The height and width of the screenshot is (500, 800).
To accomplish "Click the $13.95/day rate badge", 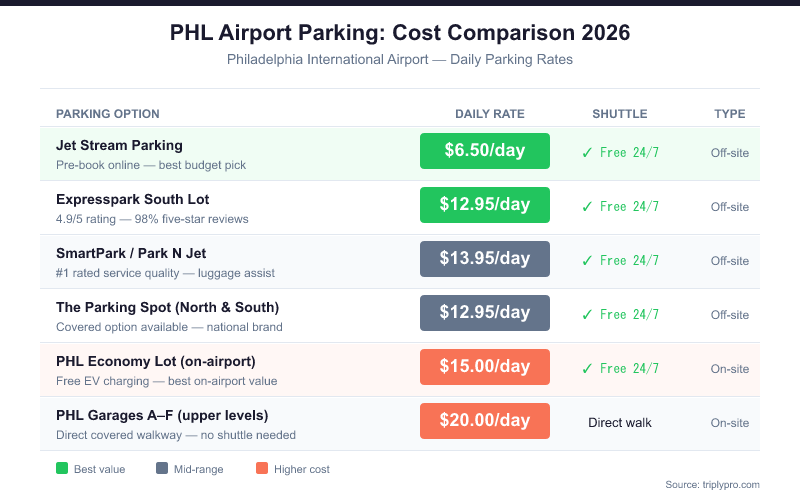I will 485,259.
